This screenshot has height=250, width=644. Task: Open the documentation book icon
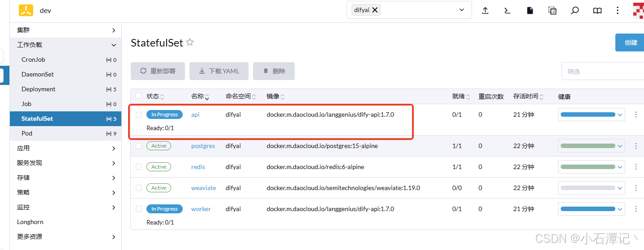[x=597, y=11]
